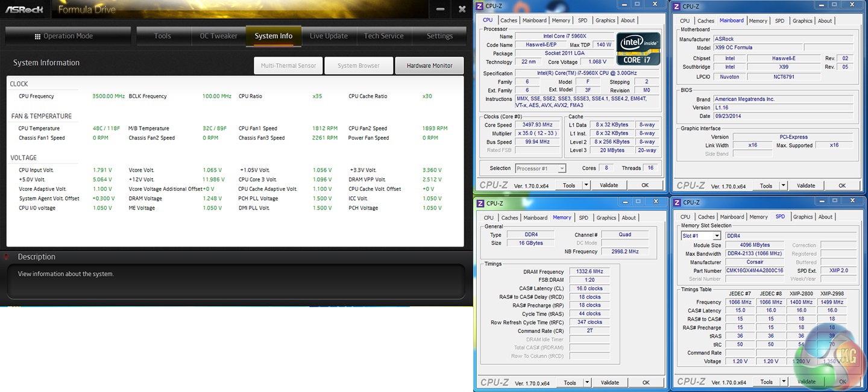Select the Memory tab in CPU-Z Mainboard window

click(x=758, y=20)
